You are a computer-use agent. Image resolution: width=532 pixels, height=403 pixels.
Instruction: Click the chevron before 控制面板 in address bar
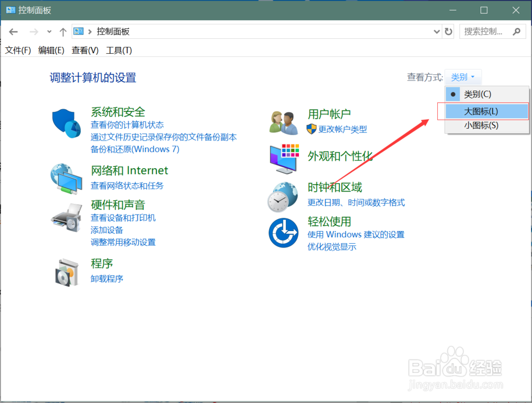(x=90, y=31)
